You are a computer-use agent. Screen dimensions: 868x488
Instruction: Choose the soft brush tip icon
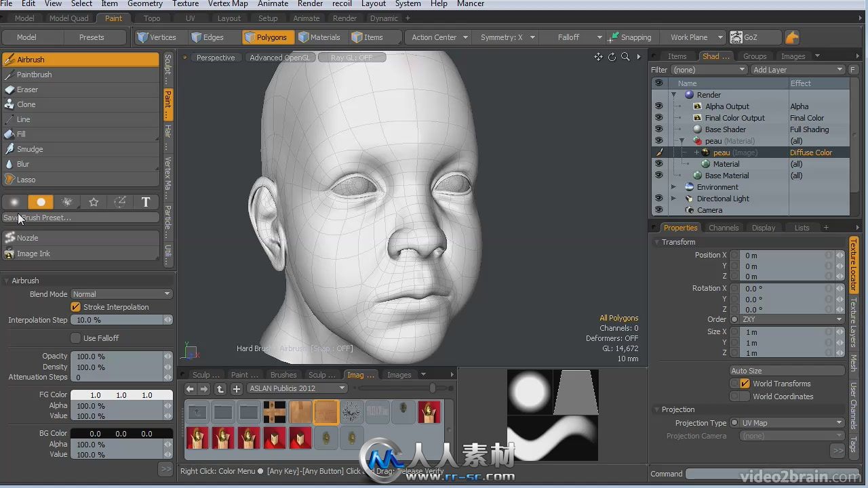[x=14, y=202]
